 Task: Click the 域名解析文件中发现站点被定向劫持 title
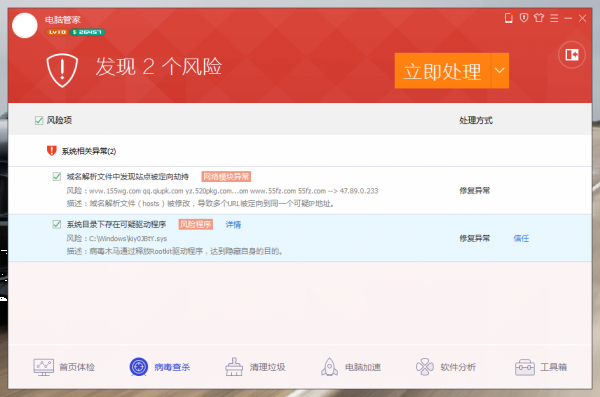click(x=128, y=176)
